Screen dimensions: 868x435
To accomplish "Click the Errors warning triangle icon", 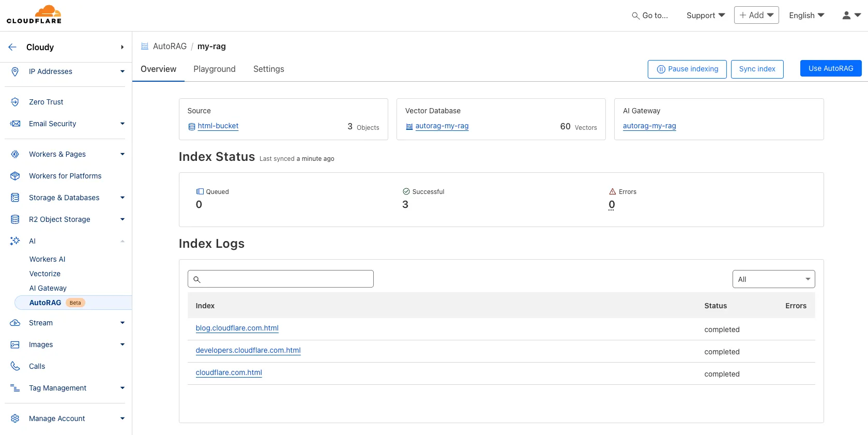I will tap(613, 191).
